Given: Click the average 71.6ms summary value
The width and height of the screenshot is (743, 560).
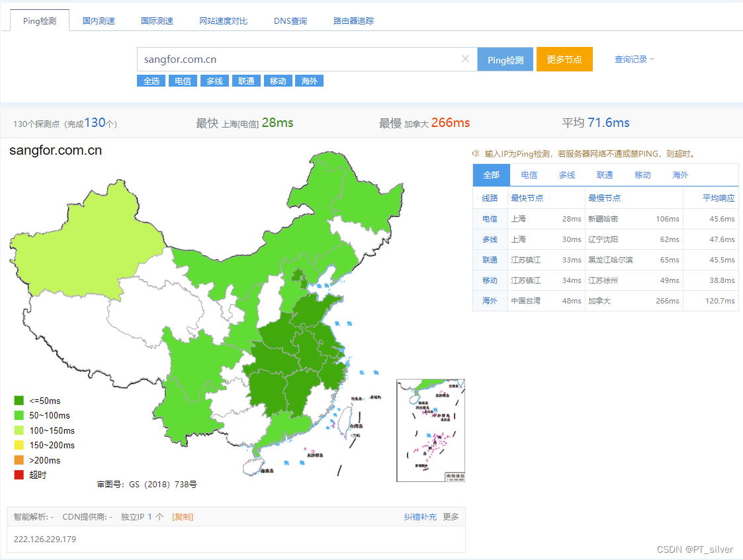Looking at the screenshot, I should 609,122.
